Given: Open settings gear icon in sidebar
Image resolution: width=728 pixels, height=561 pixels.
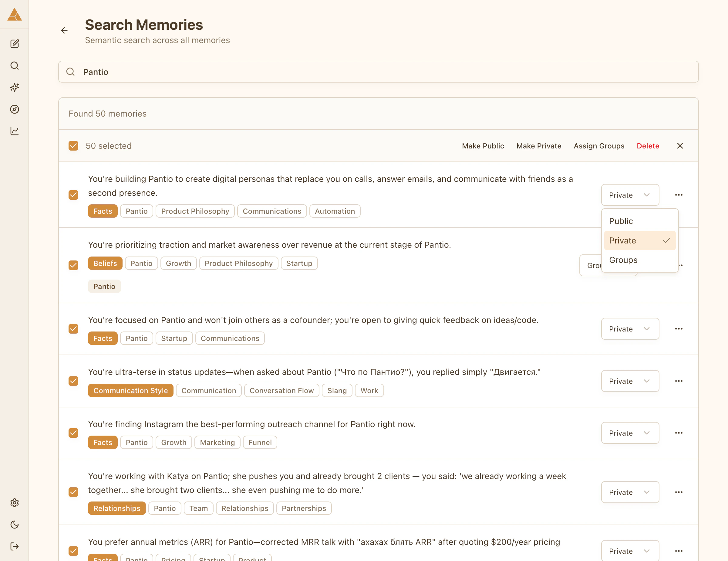Looking at the screenshot, I should [x=14, y=503].
